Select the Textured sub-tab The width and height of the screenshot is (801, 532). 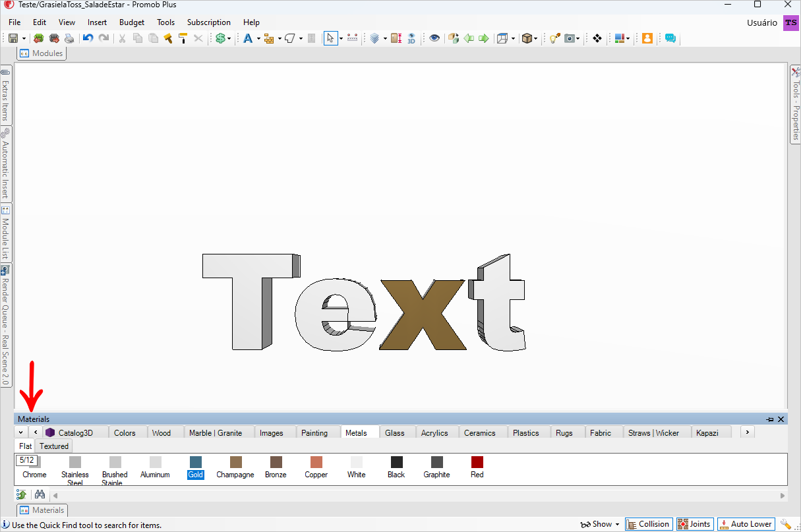(x=54, y=446)
